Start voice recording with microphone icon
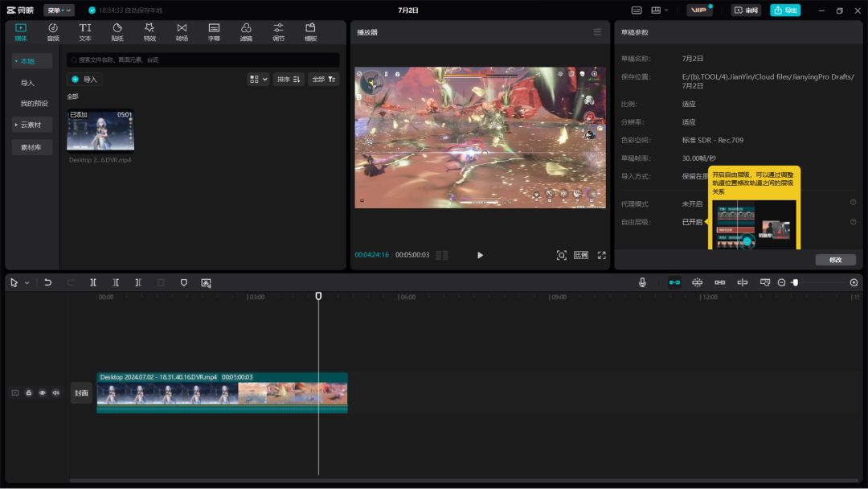 pos(642,282)
